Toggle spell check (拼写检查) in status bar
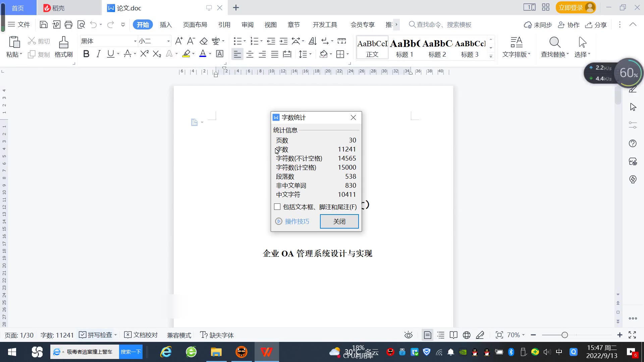644x362 pixels. click(x=96, y=335)
